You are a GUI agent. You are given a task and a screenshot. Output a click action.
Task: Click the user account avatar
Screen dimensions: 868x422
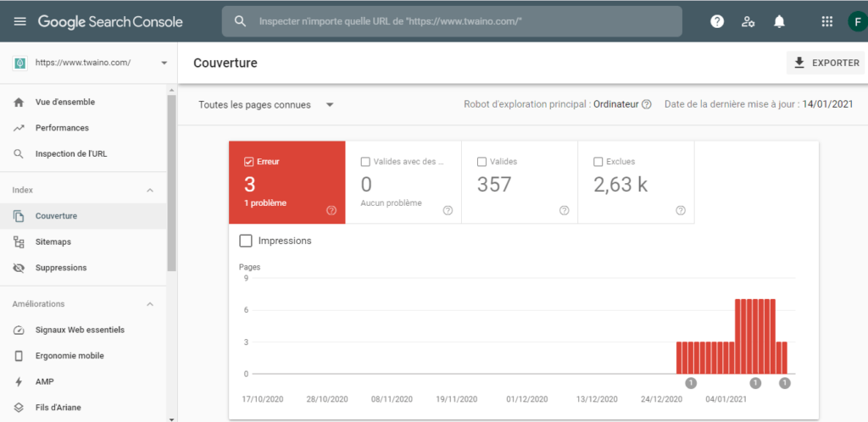coord(856,22)
